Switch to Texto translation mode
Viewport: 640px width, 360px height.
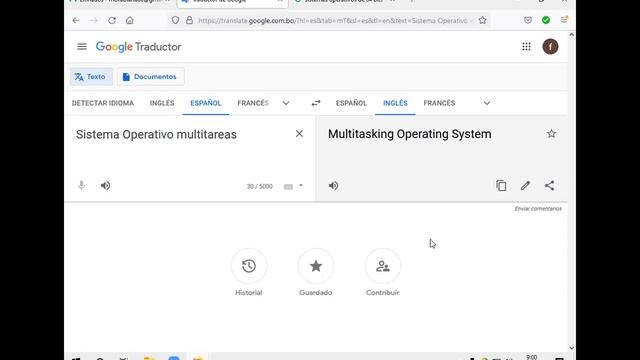[x=91, y=77]
